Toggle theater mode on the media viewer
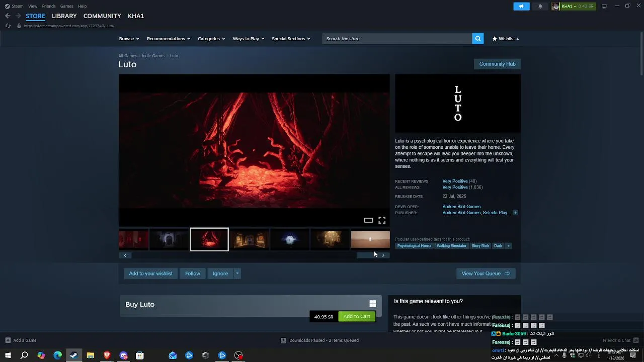644x362 pixels. pyautogui.click(x=368, y=220)
